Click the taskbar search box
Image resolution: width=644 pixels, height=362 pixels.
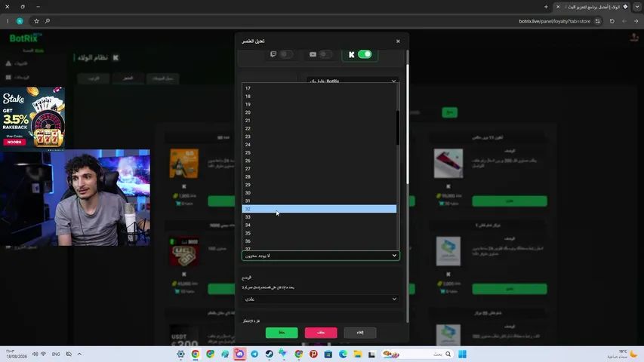coord(418,354)
